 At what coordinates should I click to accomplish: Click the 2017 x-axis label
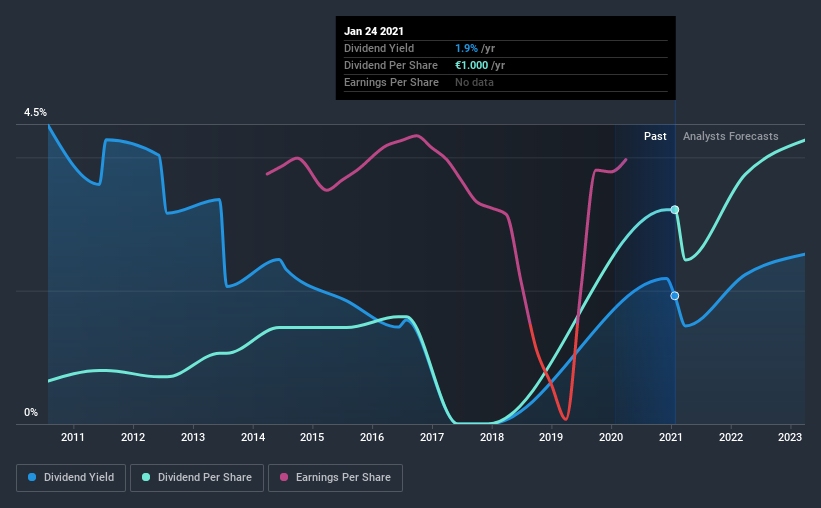tap(432, 437)
